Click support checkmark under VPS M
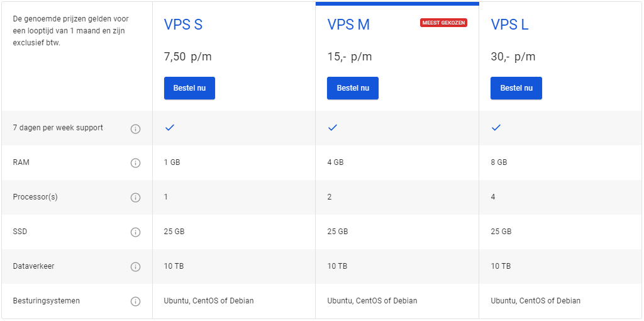Screen dimensions: 644x321 (333, 128)
